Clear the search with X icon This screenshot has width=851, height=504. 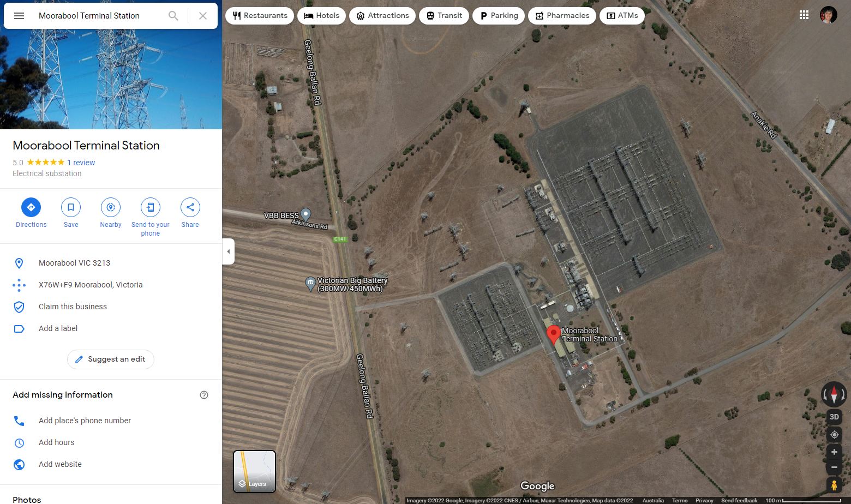pyautogui.click(x=203, y=16)
